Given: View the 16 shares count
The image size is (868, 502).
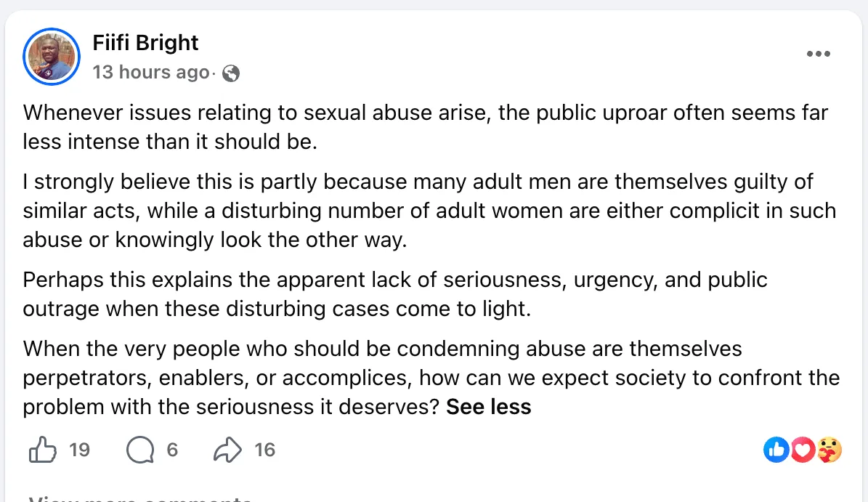Looking at the screenshot, I should coord(264,450).
